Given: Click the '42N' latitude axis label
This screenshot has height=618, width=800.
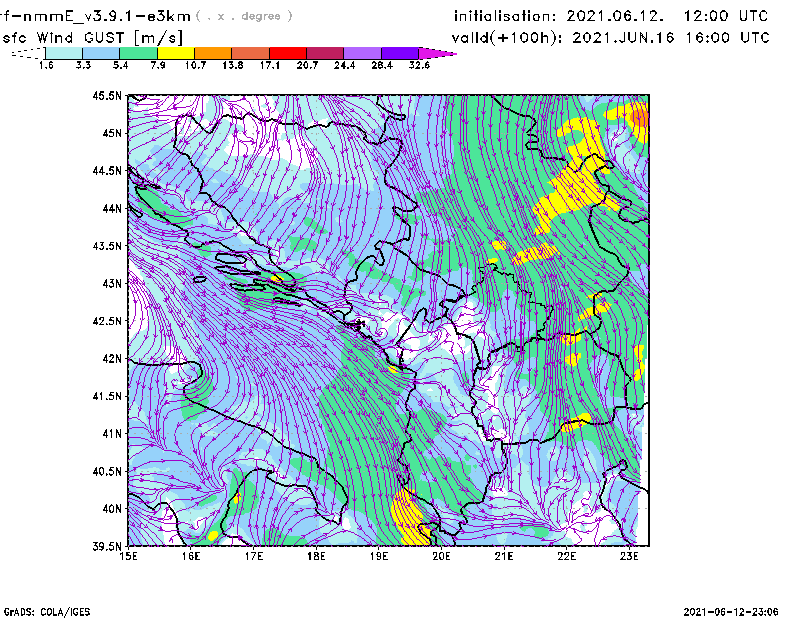Looking at the screenshot, I should click(x=112, y=359).
